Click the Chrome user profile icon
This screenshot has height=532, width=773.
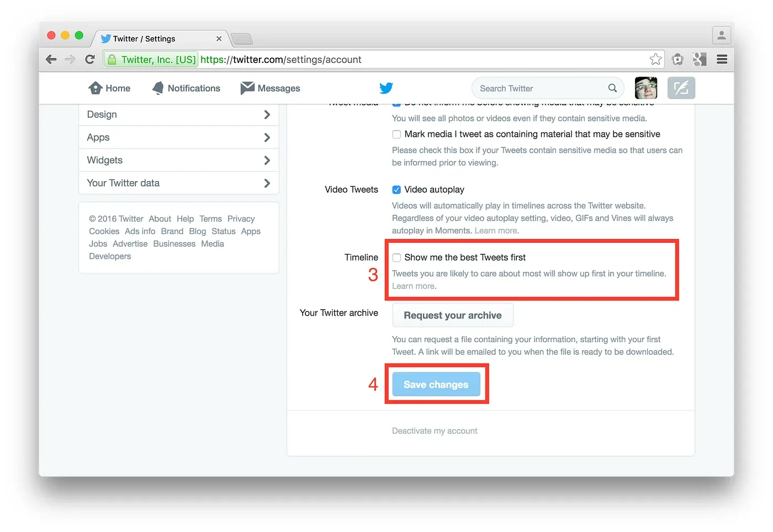(x=721, y=35)
